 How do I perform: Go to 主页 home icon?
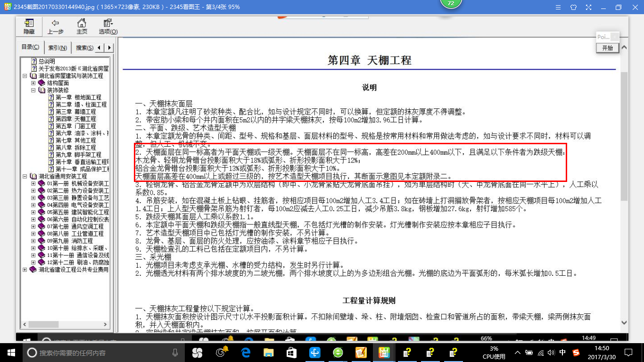[82, 26]
